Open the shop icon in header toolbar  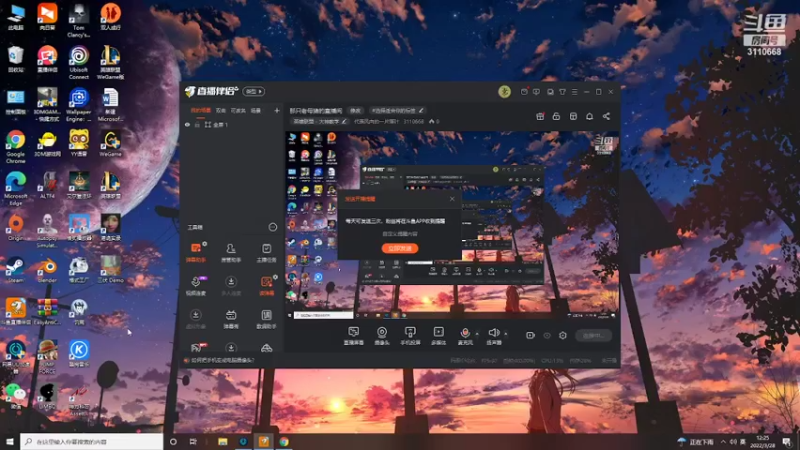click(x=573, y=116)
